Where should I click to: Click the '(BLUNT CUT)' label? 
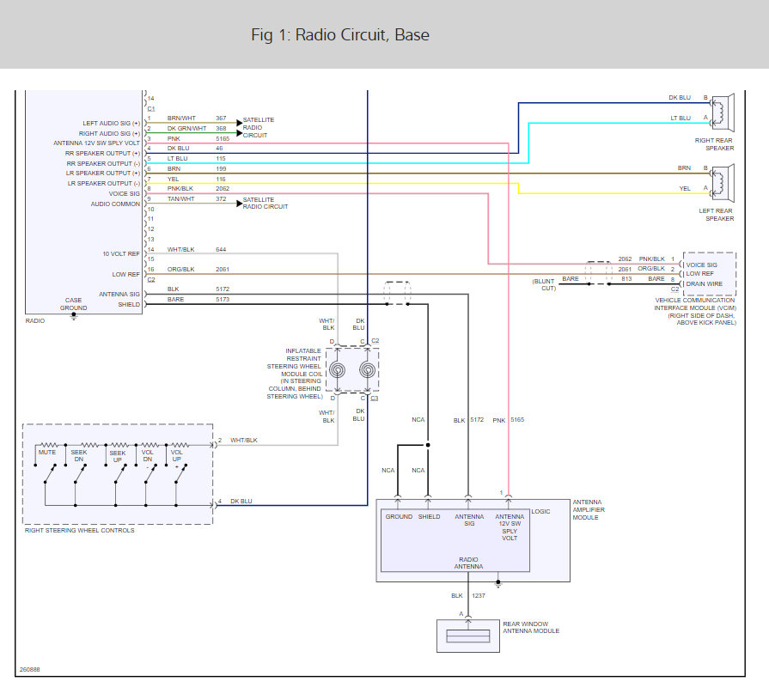(544, 285)
